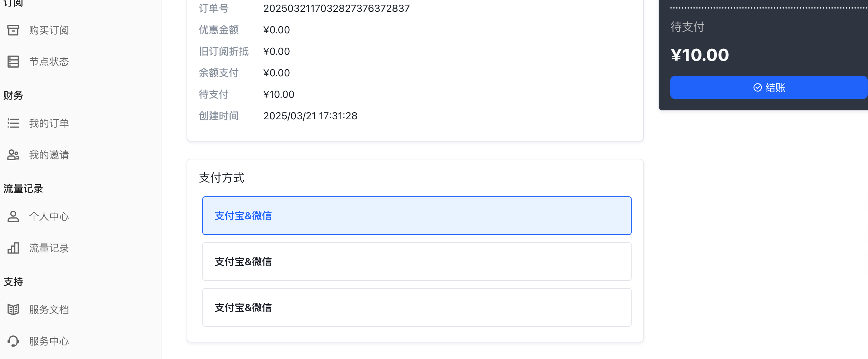Screen dimensions: 868x359
Task: Select the second 支付宝&微信 payment option
Action: point(416,262)
